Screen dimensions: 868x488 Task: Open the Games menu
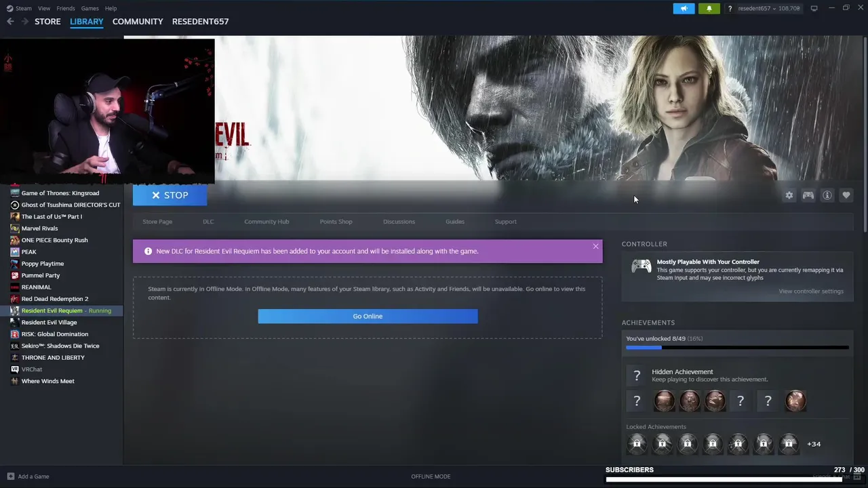point(90,8)
